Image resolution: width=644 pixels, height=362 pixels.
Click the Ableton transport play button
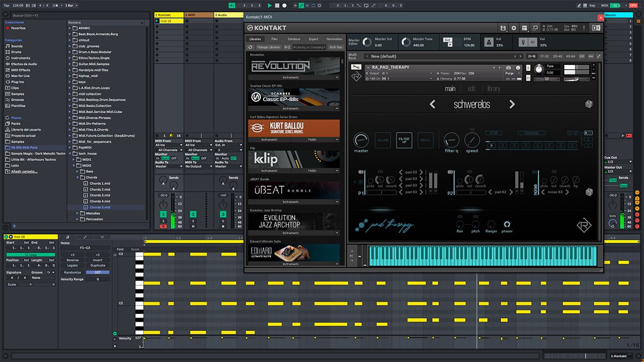click(270, 5)
